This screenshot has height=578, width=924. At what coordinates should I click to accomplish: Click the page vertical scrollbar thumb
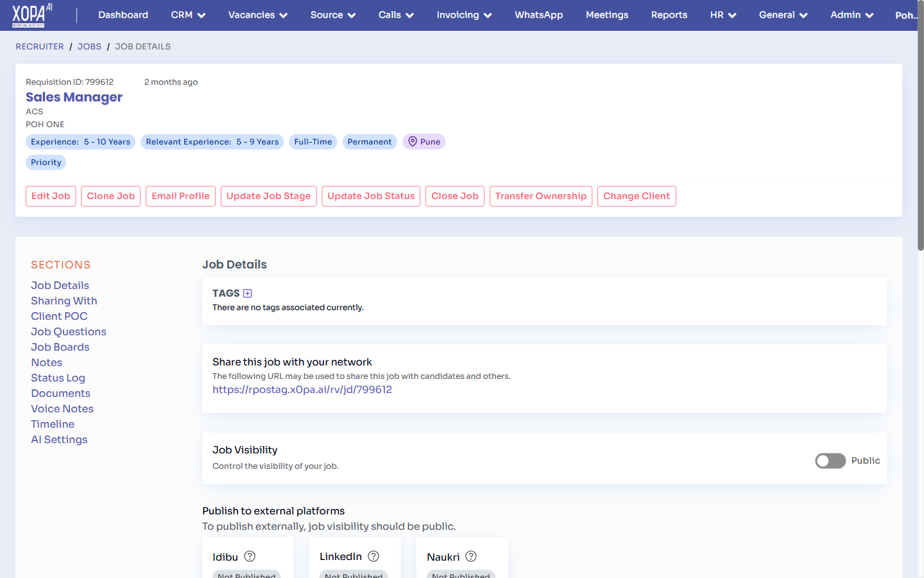point(921,126)
